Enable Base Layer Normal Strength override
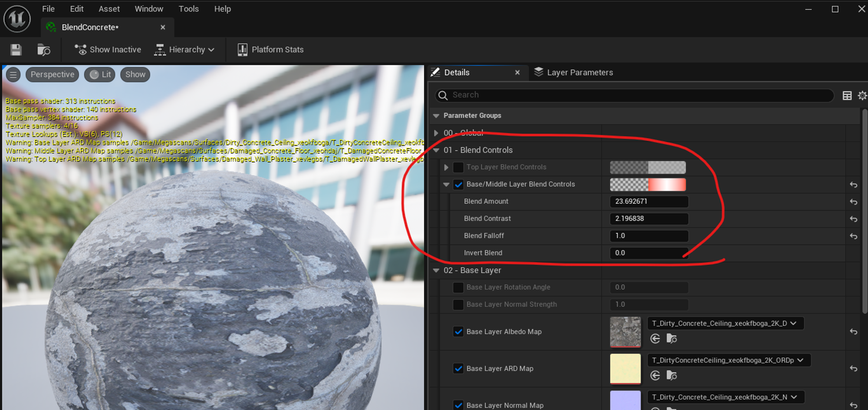This screenshot has width=868, height=410. 458,305
